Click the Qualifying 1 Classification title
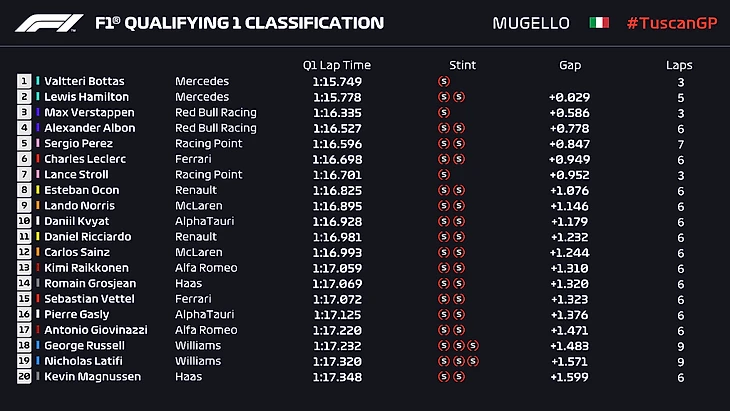The image size is (730, 411). 238,22
